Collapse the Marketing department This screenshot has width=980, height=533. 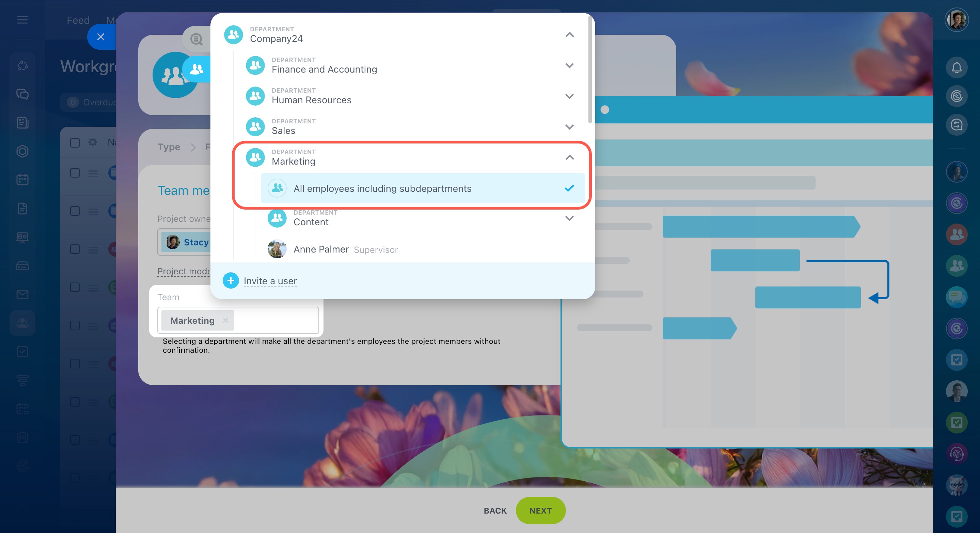tap(569, 157)
